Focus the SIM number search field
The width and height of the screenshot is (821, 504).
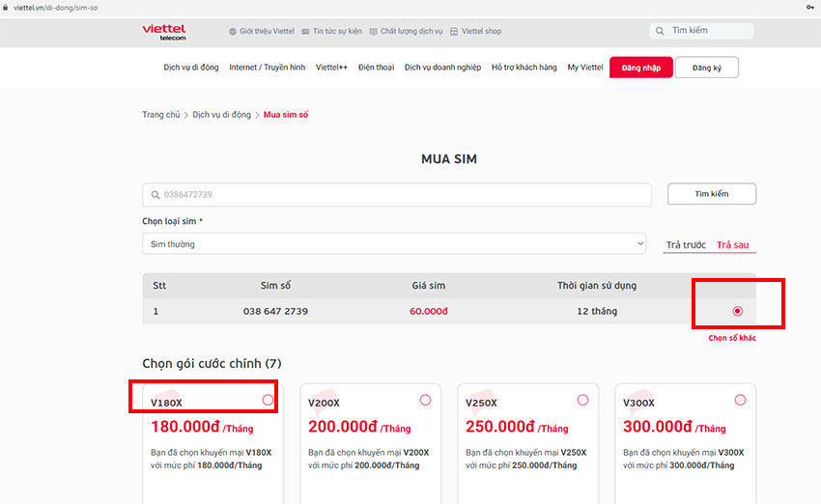(x=397, y=195)
